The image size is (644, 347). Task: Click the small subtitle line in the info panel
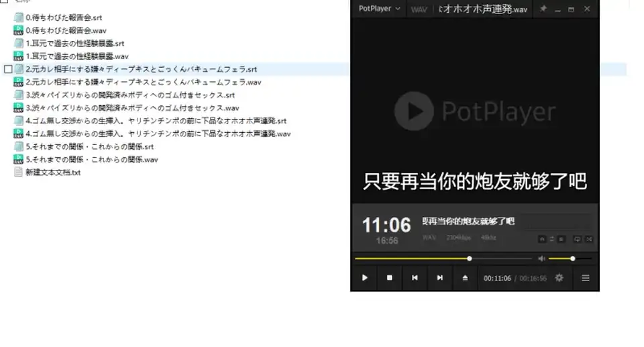point(468,221)
